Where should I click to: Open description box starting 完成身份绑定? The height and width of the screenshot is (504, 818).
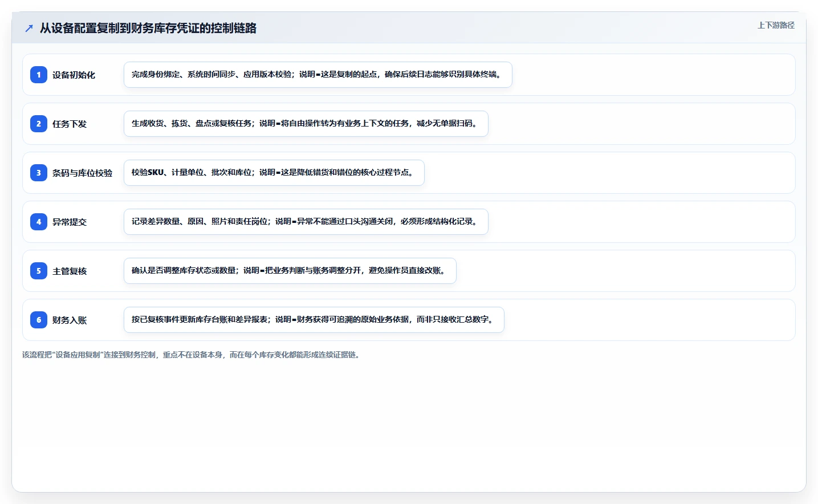click(x=318, y=75)
